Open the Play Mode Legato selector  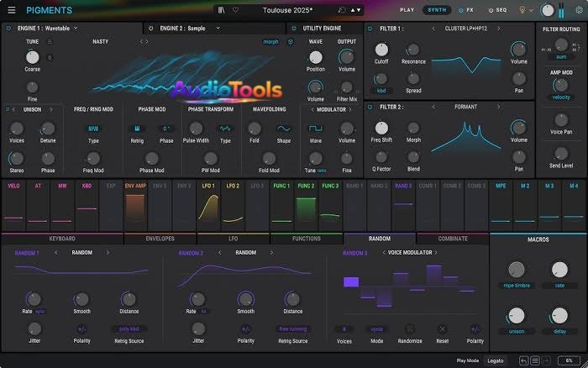[x=496, y=361]
